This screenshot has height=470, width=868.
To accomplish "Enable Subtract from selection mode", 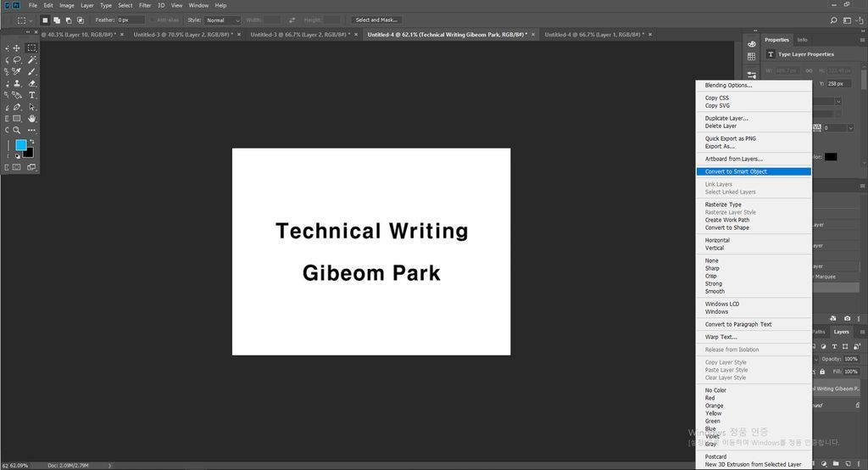I will coord(69,20).
